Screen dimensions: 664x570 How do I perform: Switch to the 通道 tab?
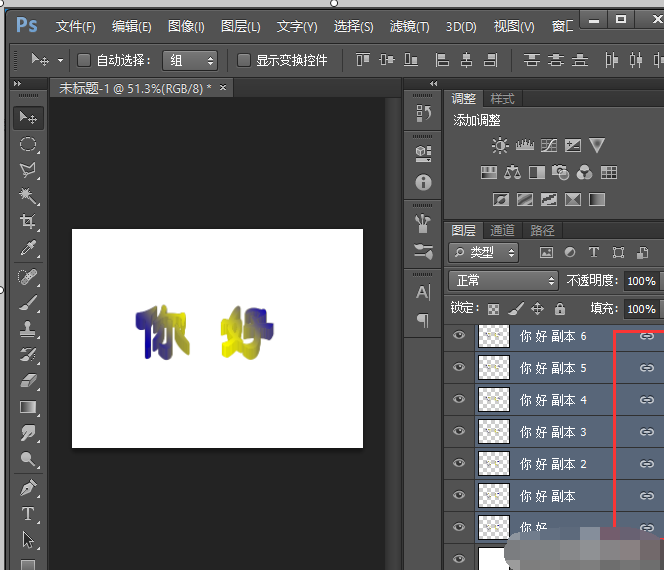click(502, 230)
